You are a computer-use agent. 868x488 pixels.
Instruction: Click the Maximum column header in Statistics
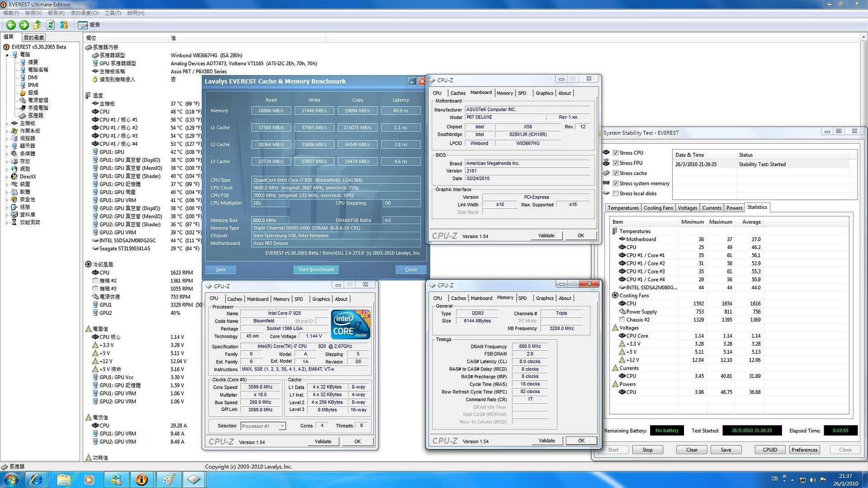(x=721, y=222)
